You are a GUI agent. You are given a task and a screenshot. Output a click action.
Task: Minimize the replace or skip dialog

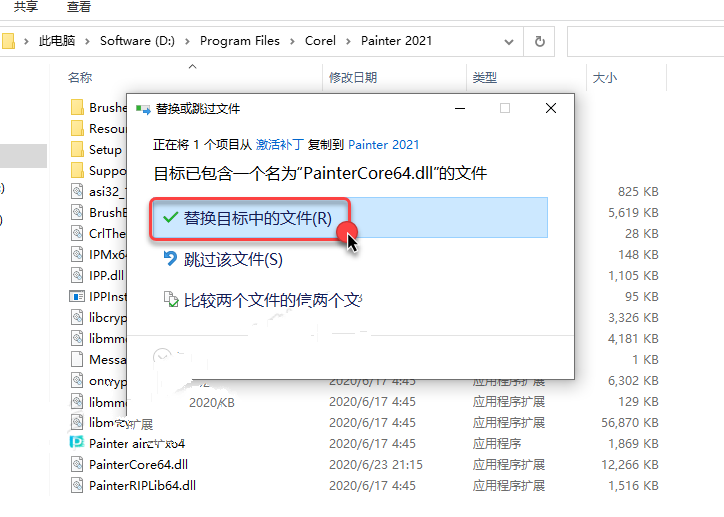pos(460,108)
